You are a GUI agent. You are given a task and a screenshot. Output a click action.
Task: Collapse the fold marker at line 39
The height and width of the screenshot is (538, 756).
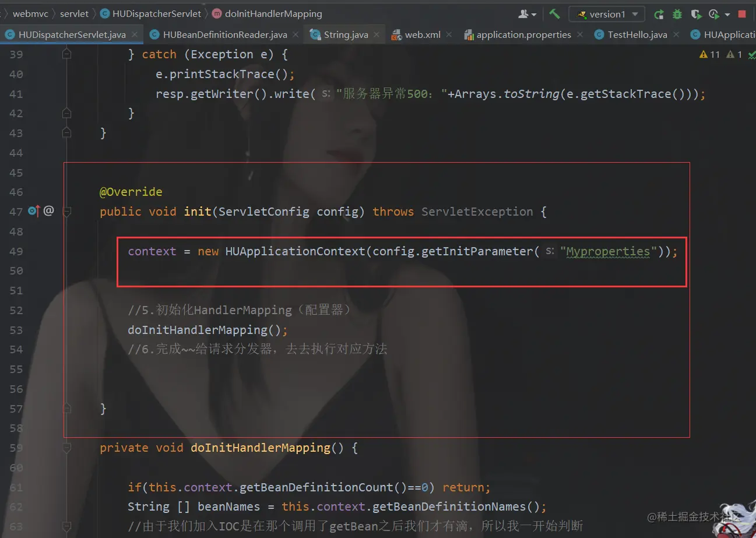tap(66, 54)
